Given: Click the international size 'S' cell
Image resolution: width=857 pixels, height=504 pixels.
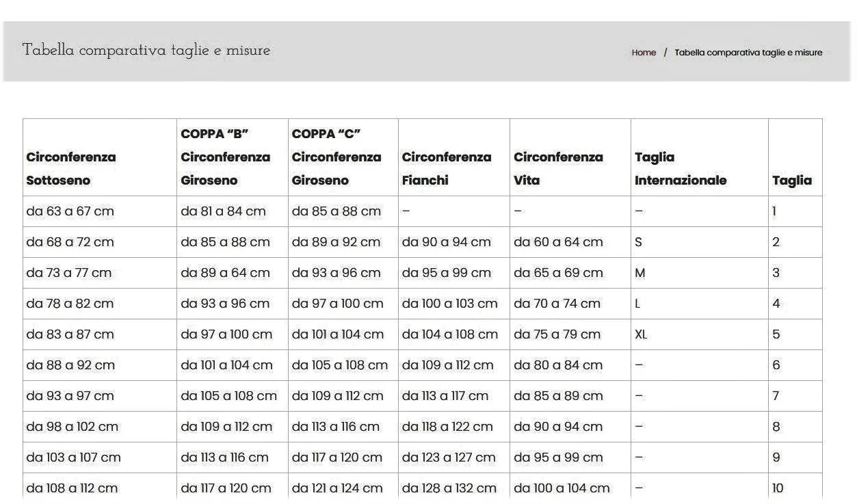Looking at the screenshot, I should 640,242.
